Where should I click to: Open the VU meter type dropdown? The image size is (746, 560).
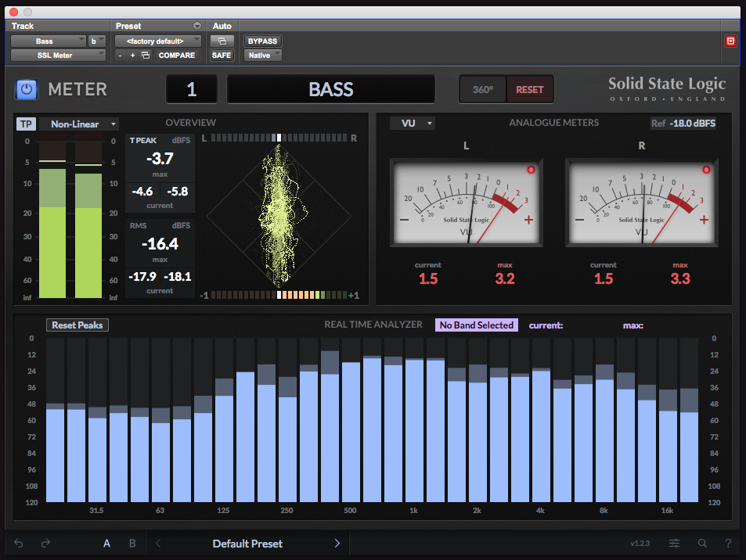pos(412,123)
